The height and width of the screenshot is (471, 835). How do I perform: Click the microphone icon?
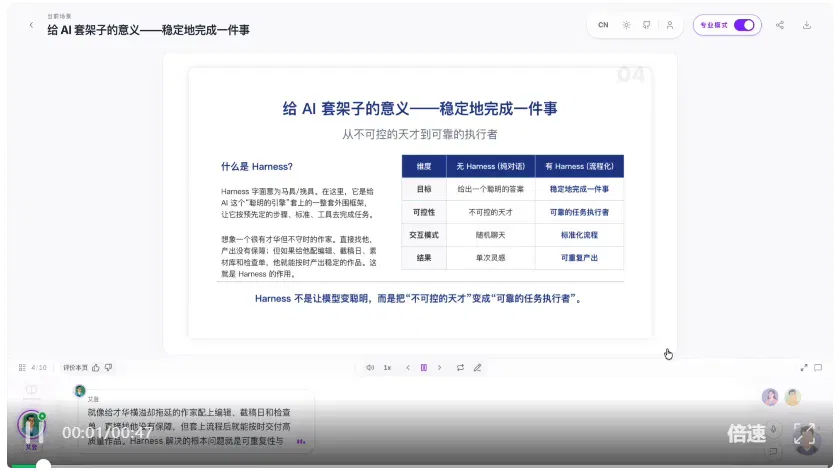point(774,429)
